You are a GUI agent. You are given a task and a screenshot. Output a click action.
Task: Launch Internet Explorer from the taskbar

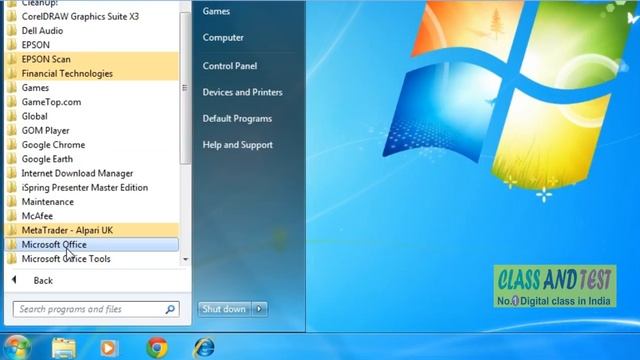point(204,348)
